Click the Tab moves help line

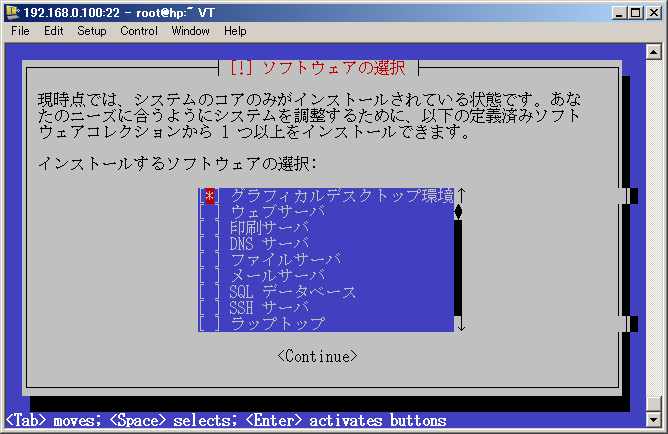226,421
